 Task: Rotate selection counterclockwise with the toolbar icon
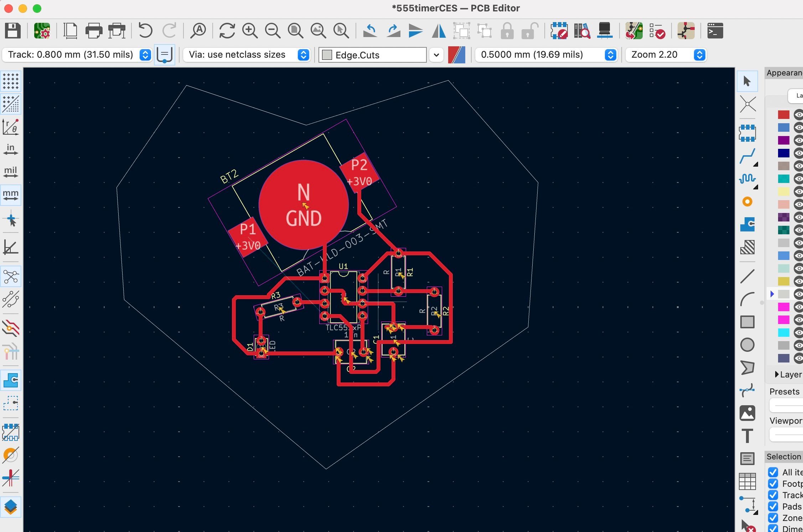tap(370, 31)
